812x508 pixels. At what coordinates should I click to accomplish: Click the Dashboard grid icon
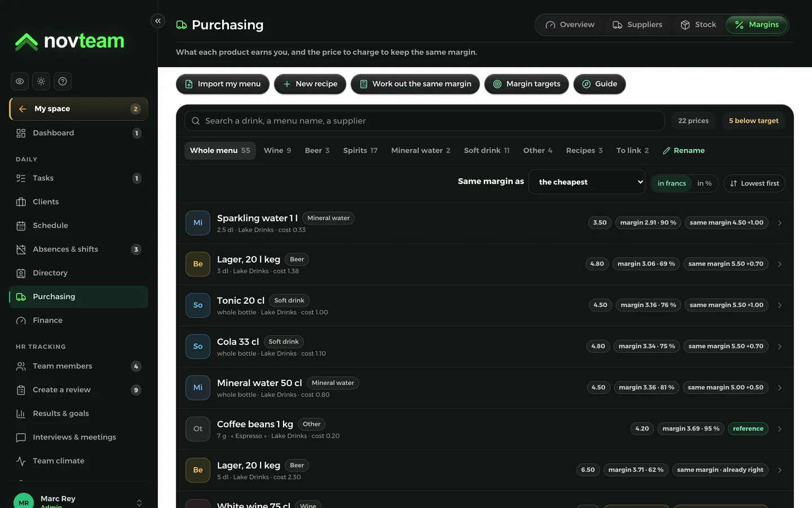(x=21, y=133)
